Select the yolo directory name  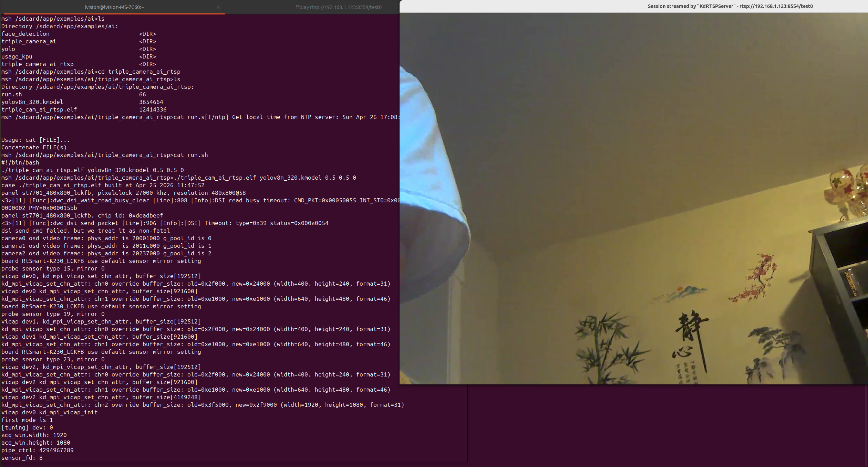8,49
